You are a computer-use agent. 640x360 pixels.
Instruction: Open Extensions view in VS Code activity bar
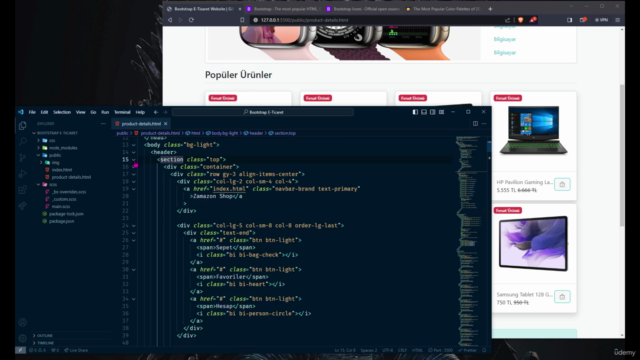22,190
